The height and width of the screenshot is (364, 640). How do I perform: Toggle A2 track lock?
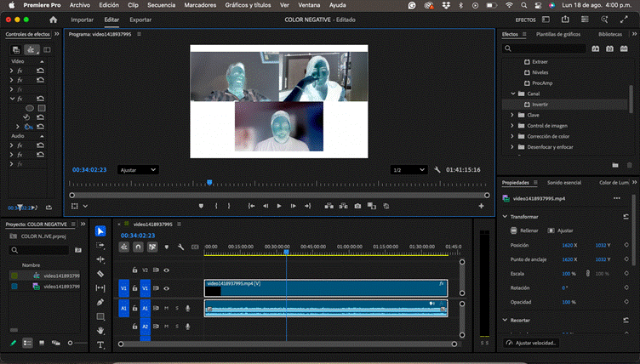[134, 327]
